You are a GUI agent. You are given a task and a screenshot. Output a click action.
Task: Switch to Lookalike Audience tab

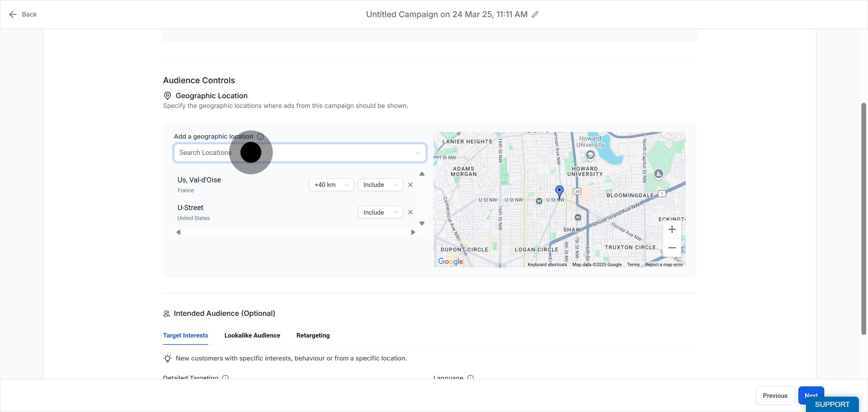pyautogui.click(x=252, y=335)
